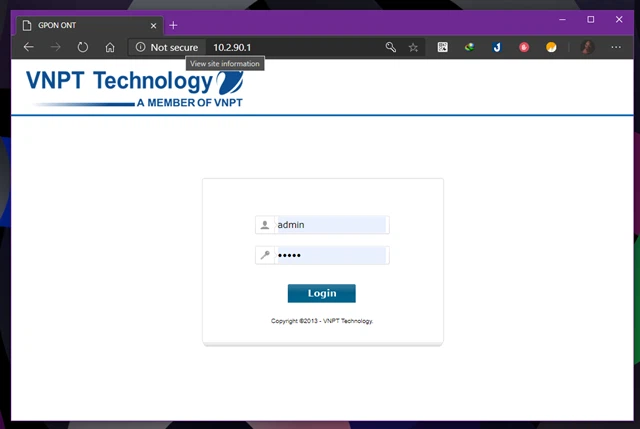Open the saved passwords key icon

(391, 47)
